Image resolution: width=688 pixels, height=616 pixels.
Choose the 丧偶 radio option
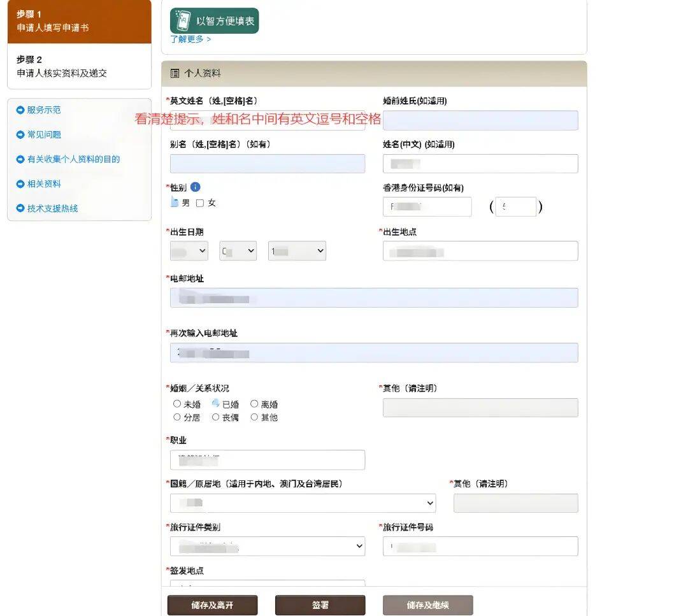(x=216, y=417)
